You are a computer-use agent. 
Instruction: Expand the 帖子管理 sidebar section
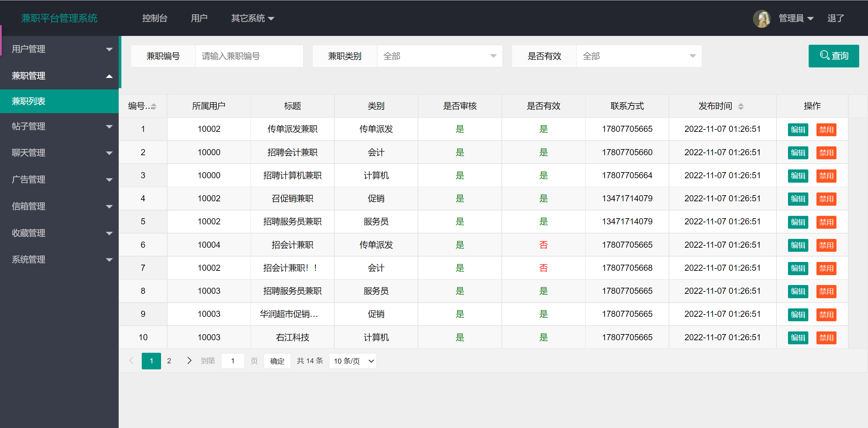coord(109,126)
